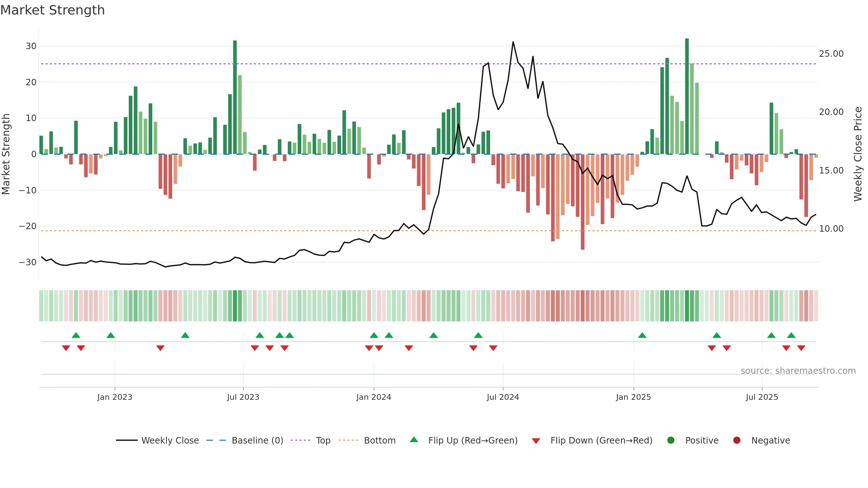Click the green Positive circle in legend
868x488 pixels.
[671, 440]
